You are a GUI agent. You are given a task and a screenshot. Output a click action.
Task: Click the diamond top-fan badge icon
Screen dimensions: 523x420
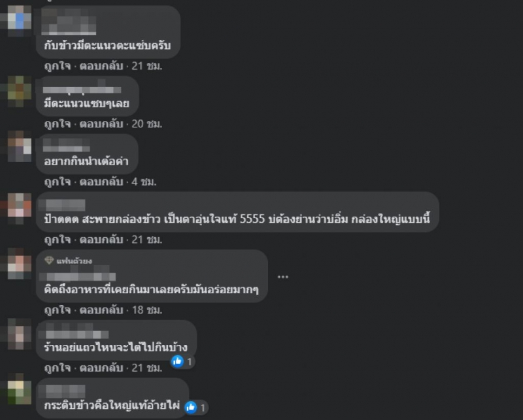click(x=49, y=261)
